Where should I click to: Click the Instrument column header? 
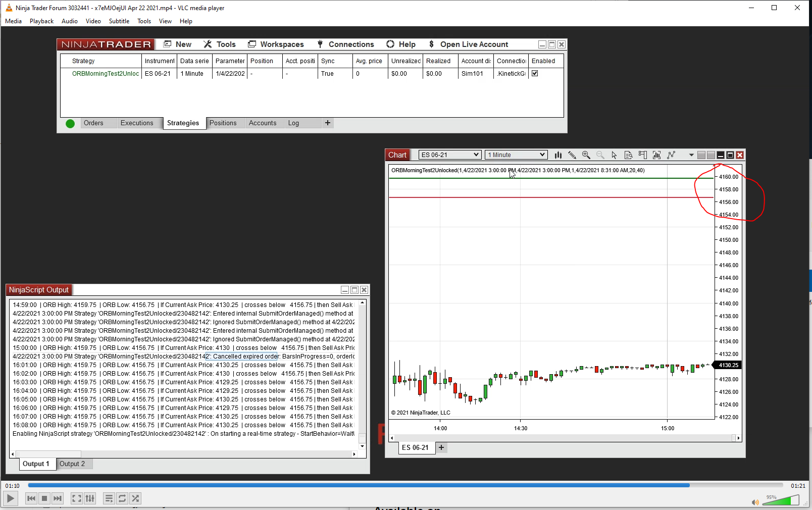coord(159,61)
